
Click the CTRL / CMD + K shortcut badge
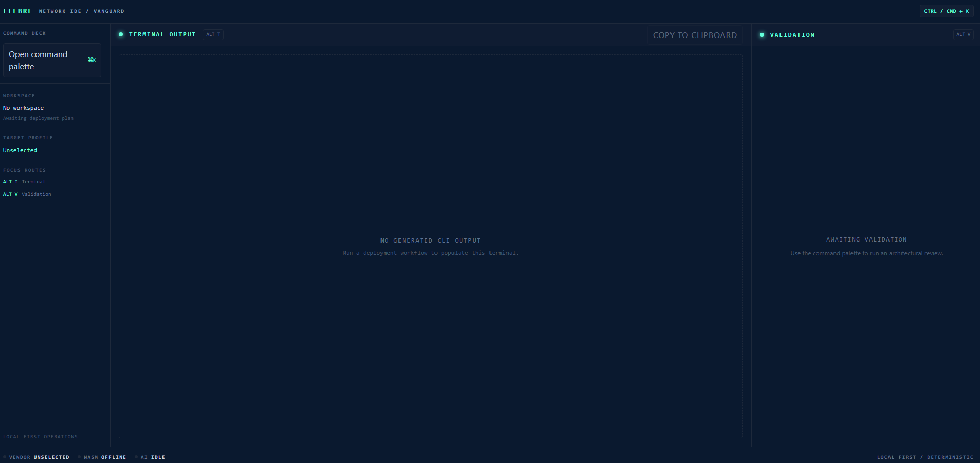[947, 11]
